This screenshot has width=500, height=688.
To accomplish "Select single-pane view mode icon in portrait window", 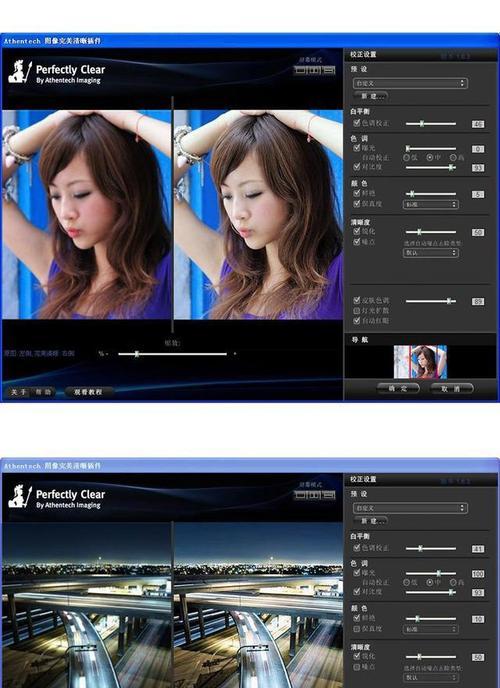I will [300, 70].
